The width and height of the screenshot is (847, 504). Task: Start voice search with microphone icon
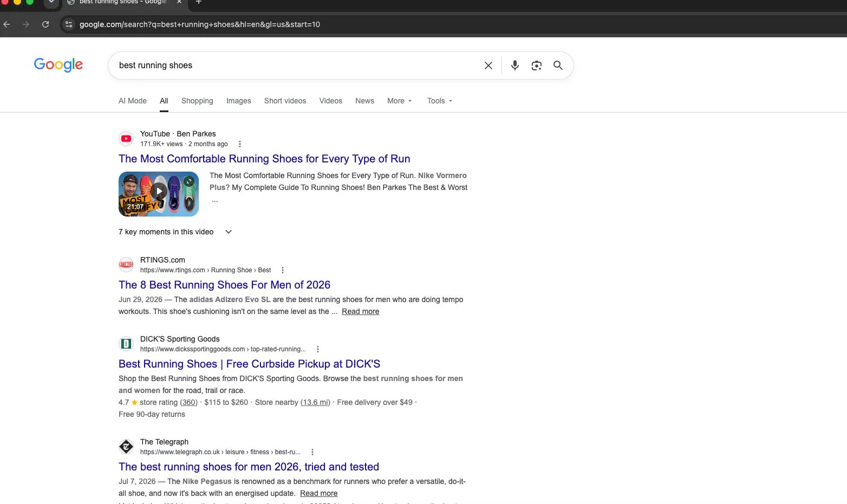514,66
